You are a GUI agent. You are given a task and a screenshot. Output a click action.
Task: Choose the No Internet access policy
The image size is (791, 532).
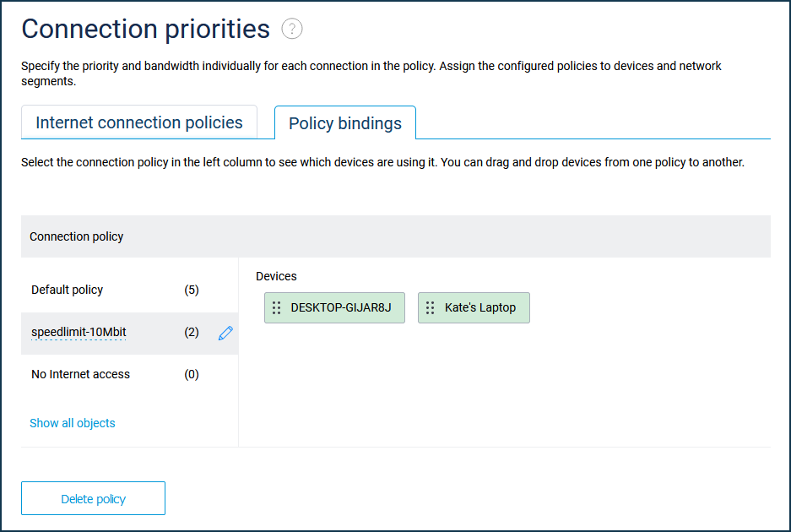click(81, 374)
